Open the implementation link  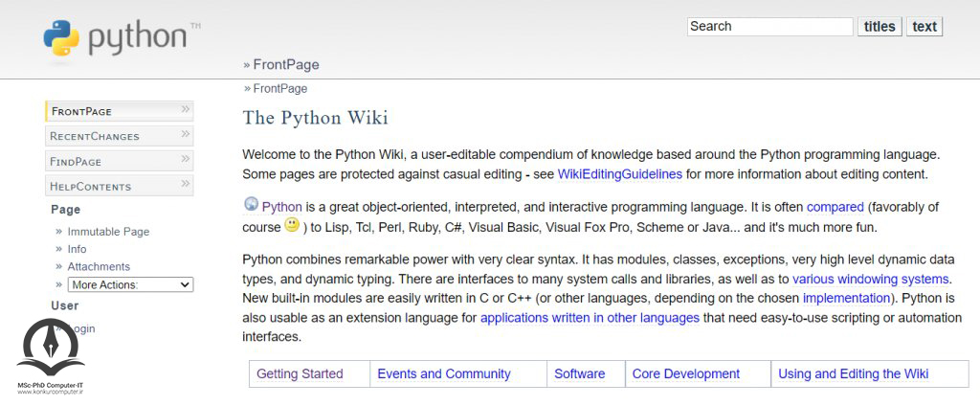click(x=846, y=298)
